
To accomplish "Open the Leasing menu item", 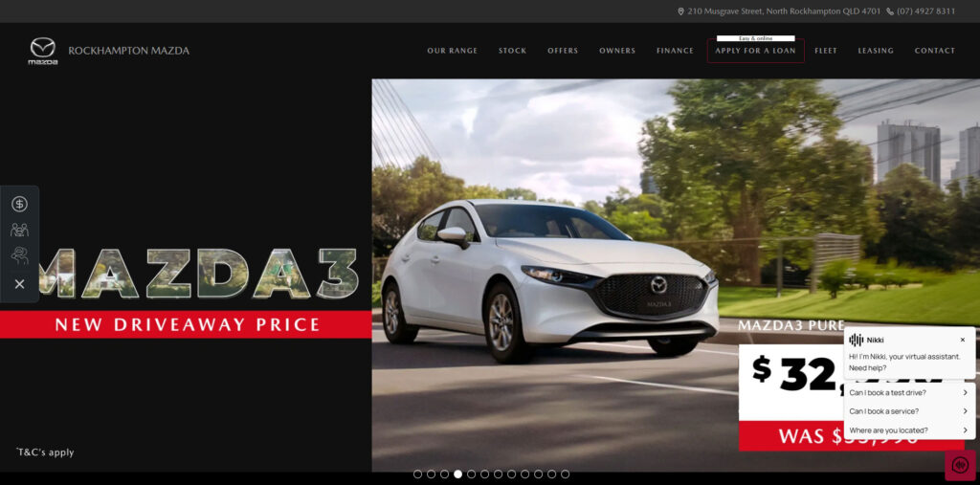I will click(x=876, y=51).
